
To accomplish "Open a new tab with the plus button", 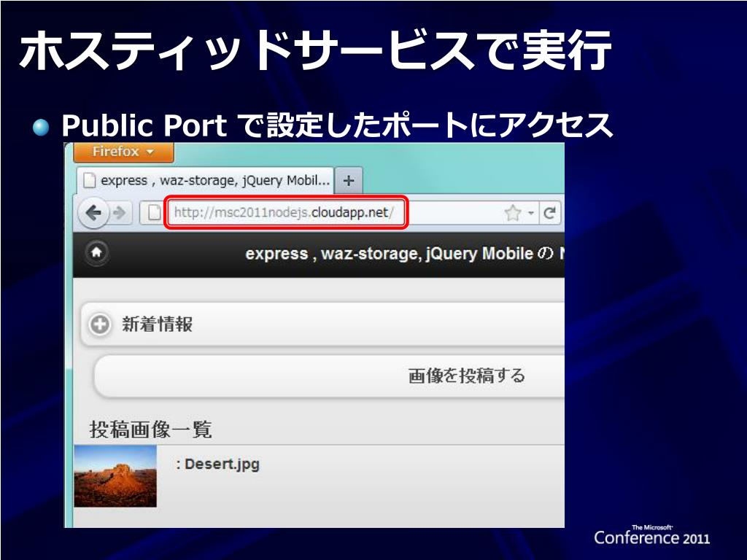I will point(349,181).
